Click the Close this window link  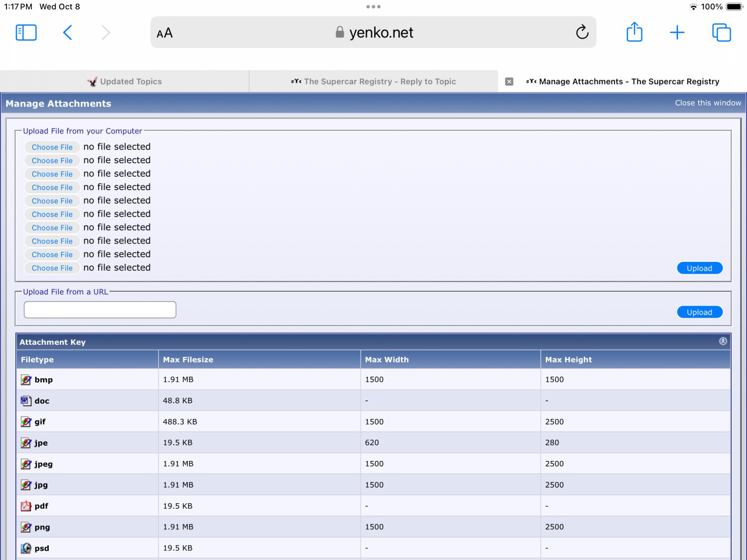pyautogui.click(x=708, y=103)
